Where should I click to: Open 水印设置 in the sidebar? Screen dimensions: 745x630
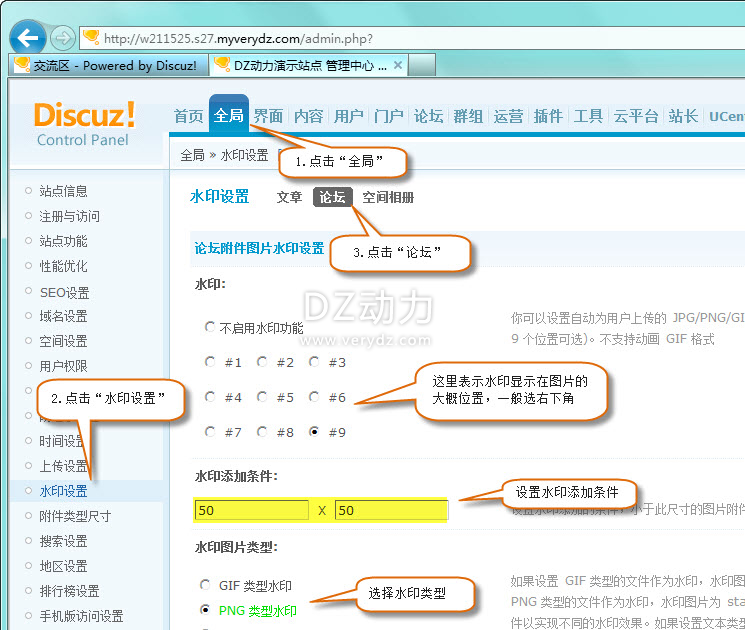(63, 491)
